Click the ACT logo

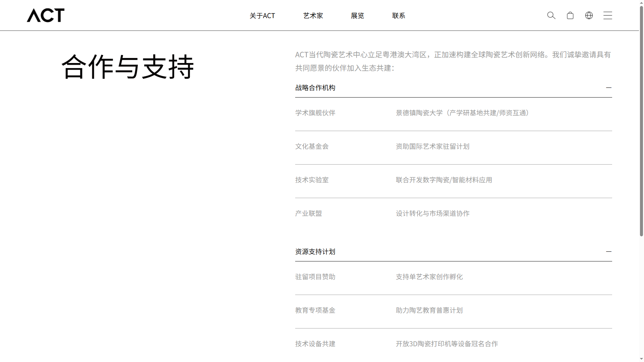coord(46,15)
